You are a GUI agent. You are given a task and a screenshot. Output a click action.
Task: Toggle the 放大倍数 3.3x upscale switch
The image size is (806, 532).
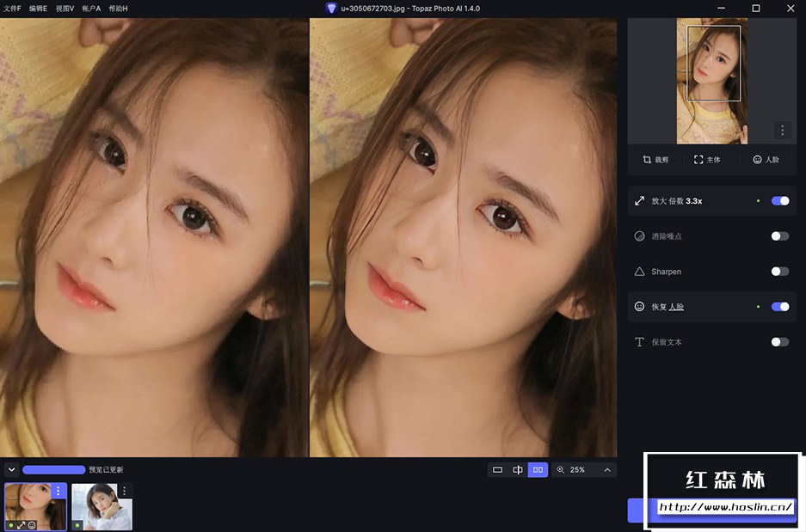point(780,201)
